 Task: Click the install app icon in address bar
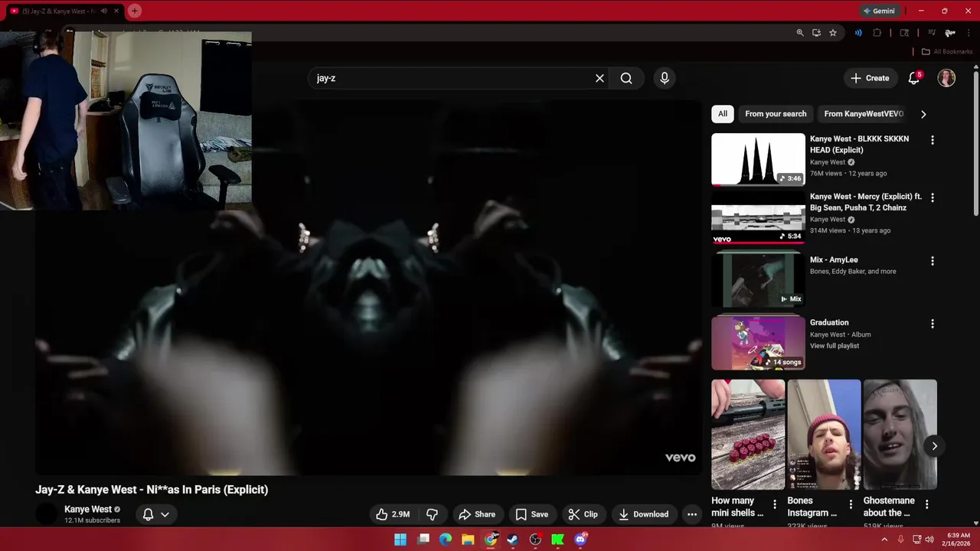(x=816, y=33)
